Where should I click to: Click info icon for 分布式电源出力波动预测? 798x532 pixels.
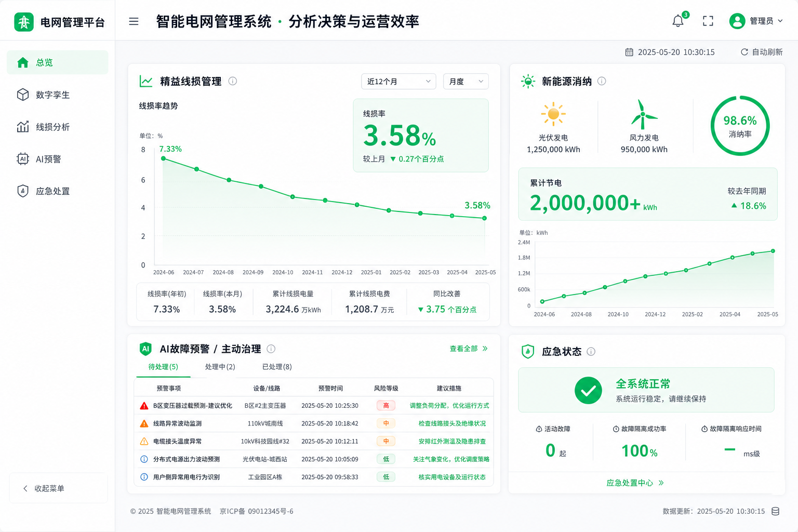(144, 459)
